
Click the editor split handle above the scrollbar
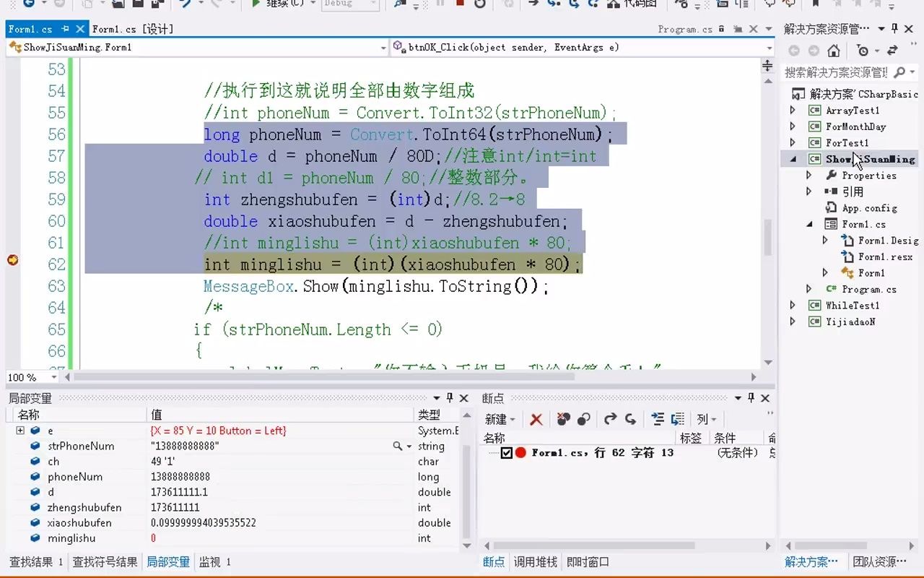[x=767, y=66]
